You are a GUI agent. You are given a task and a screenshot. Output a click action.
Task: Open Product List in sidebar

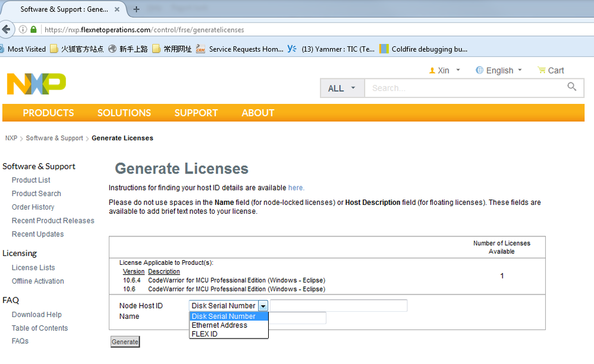coord(31,180)
